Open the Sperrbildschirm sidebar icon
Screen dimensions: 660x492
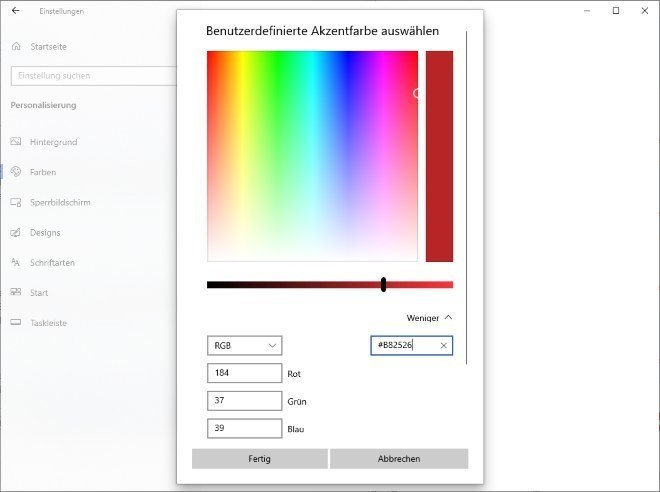pyautogui.click(x=16, y=202)
